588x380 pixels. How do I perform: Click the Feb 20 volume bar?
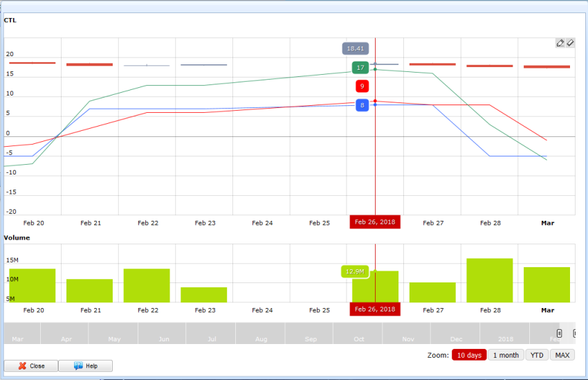[x=32, y=285]
